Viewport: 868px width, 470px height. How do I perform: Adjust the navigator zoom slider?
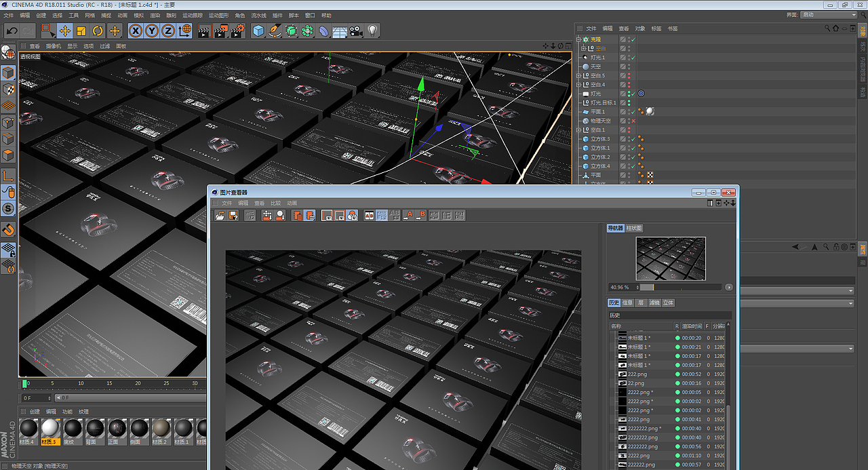[x=679, y=287]
